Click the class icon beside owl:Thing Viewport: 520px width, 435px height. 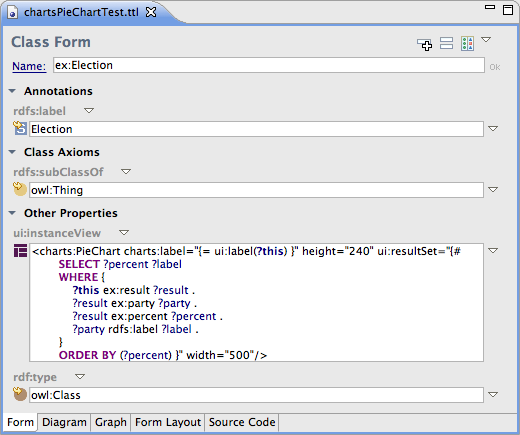pyautogui.click(x=20, y=189)
